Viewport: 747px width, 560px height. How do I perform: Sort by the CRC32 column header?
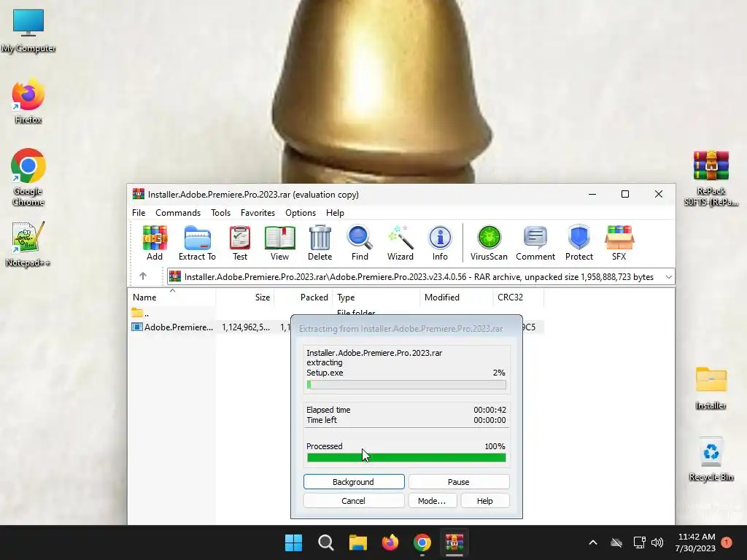(x=519, y=297)
